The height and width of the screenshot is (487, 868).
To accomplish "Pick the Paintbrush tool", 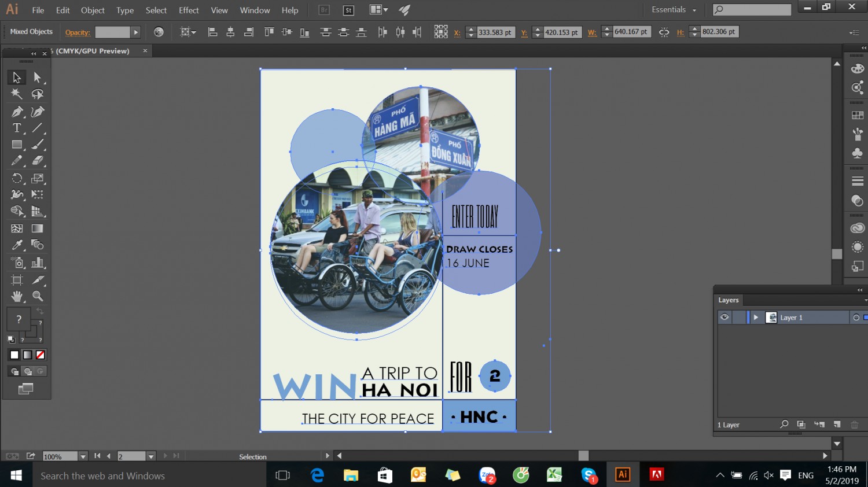I will 38,145.
